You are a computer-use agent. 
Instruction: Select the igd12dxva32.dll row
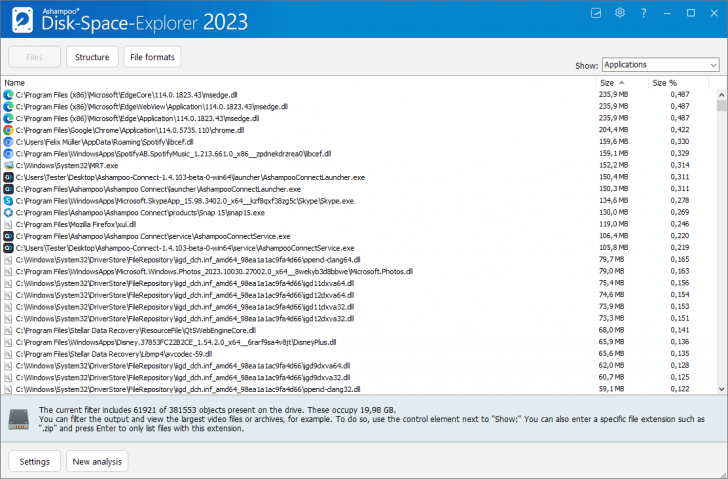pos(358,319)
